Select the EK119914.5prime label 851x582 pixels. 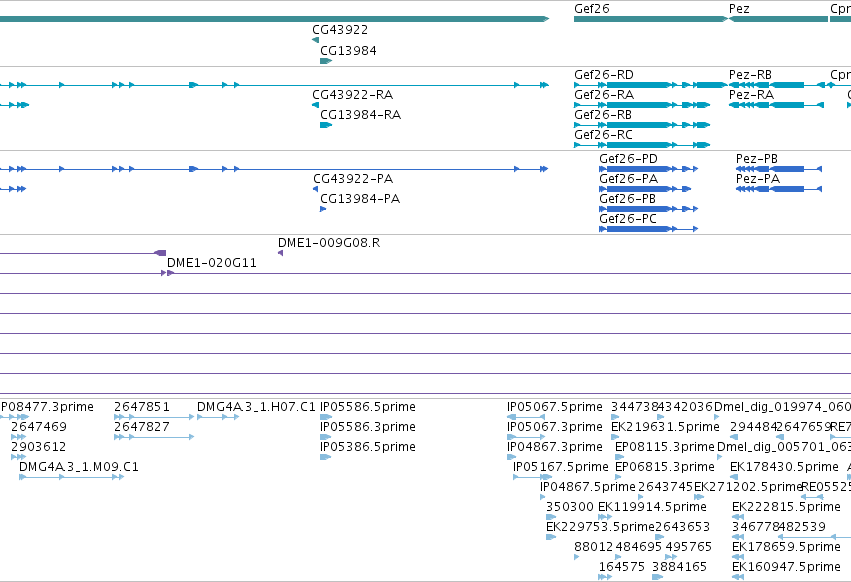click(x=652, y=507)
